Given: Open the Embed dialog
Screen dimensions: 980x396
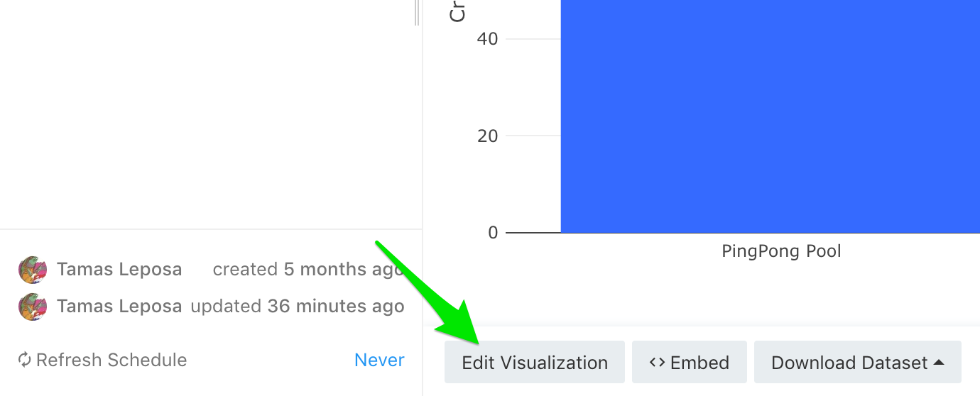Looking at the screenshot, I should (690, 362).
